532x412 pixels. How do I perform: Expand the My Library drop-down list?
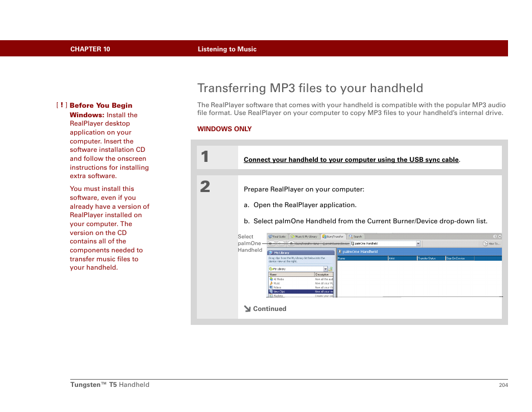tap(325, 269)
